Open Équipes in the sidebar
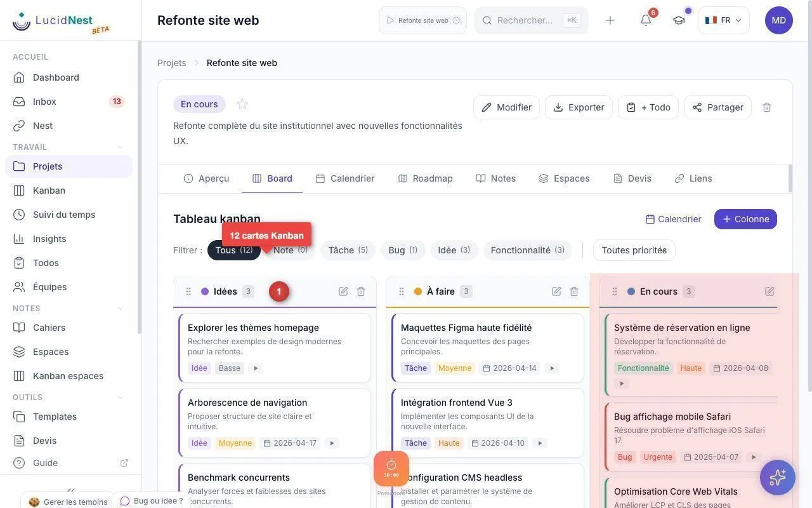The width and height of the screenshot is (812, 508). [x=69, y=287]
